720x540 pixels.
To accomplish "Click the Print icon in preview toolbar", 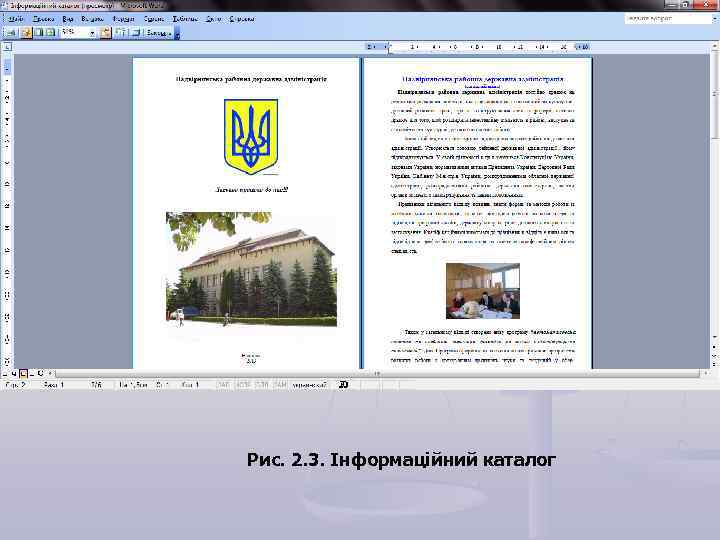I will 11,33.
